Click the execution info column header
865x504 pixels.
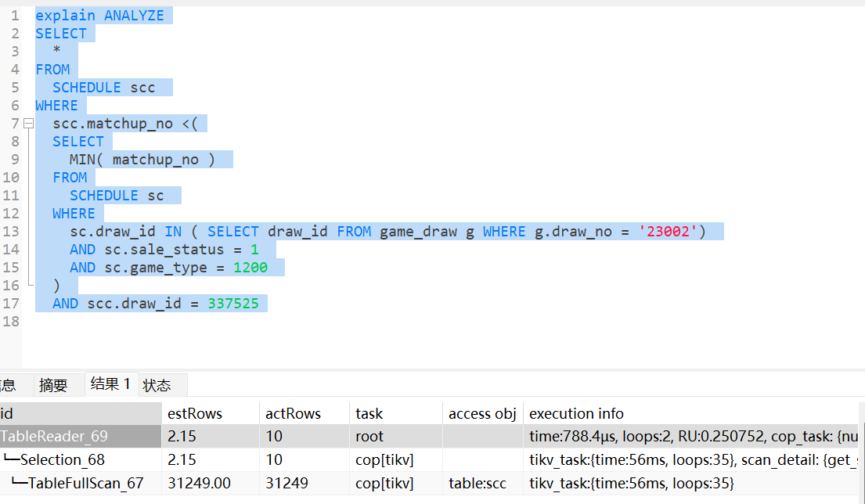tap(577, 414)
